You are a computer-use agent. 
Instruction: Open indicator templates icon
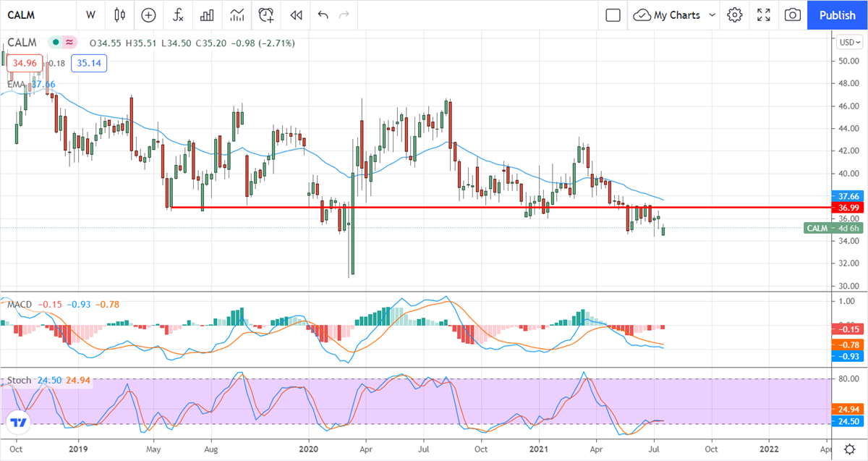[x=237, y=15]
